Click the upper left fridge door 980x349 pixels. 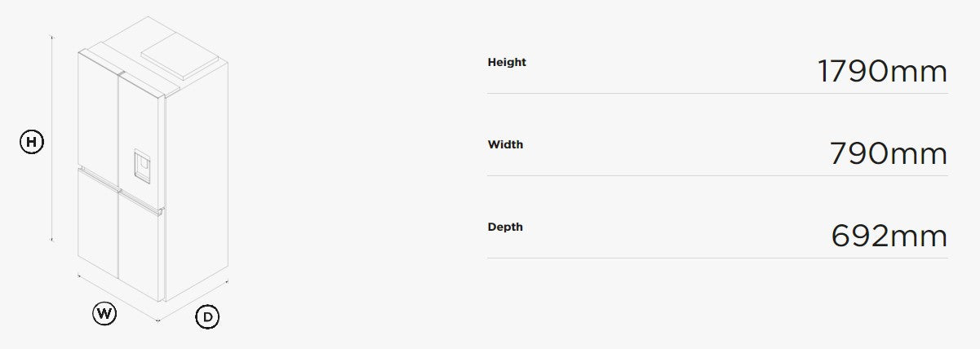[x=98, y=110]
